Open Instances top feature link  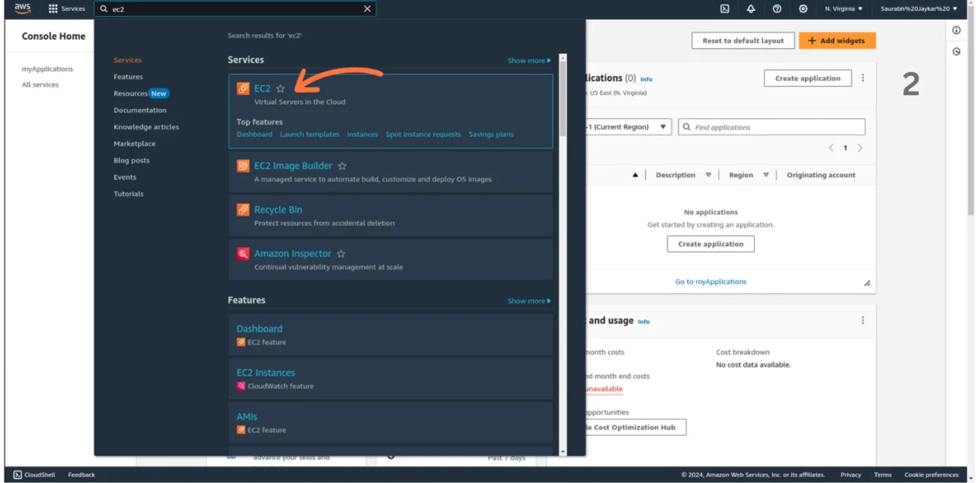[x=362, y=134]
